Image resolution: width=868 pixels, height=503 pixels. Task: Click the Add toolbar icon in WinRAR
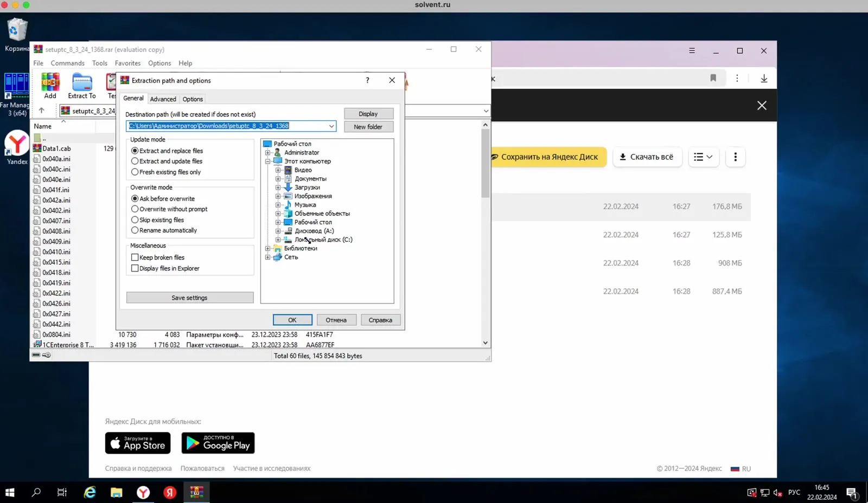click(50, 86)
